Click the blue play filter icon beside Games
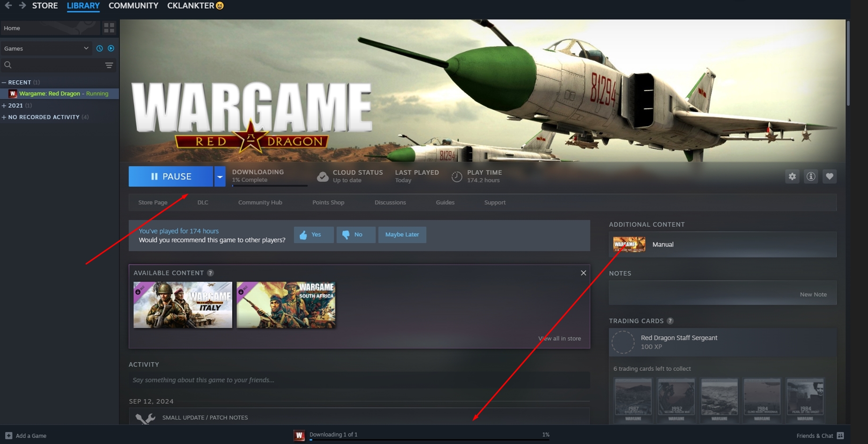 coord(110,48)
